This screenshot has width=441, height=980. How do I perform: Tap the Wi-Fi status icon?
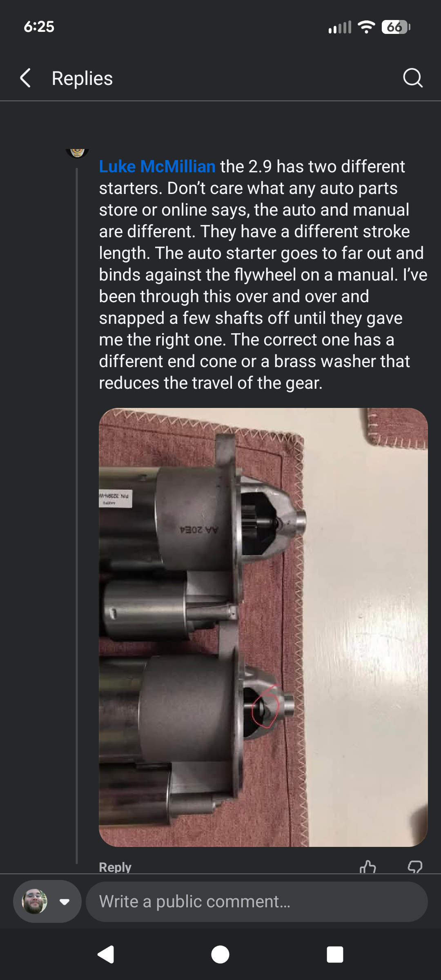(366, 27)
